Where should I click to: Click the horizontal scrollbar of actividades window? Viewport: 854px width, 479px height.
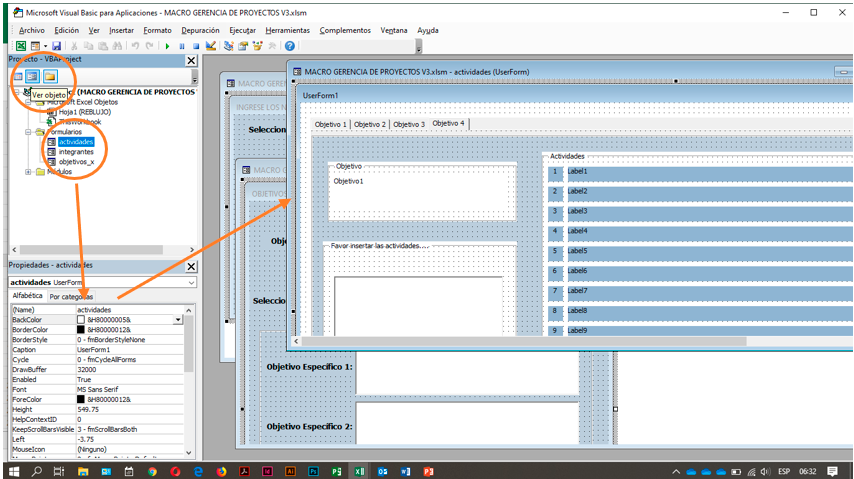point(524,341)
